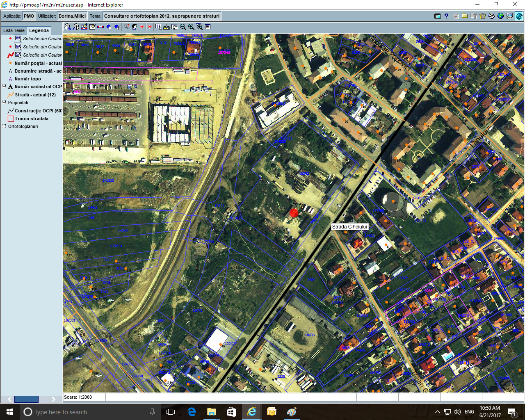This screenshot has width=525, height=420.
Task: Expand the Proprietati tree node
Action: [4, 103]
